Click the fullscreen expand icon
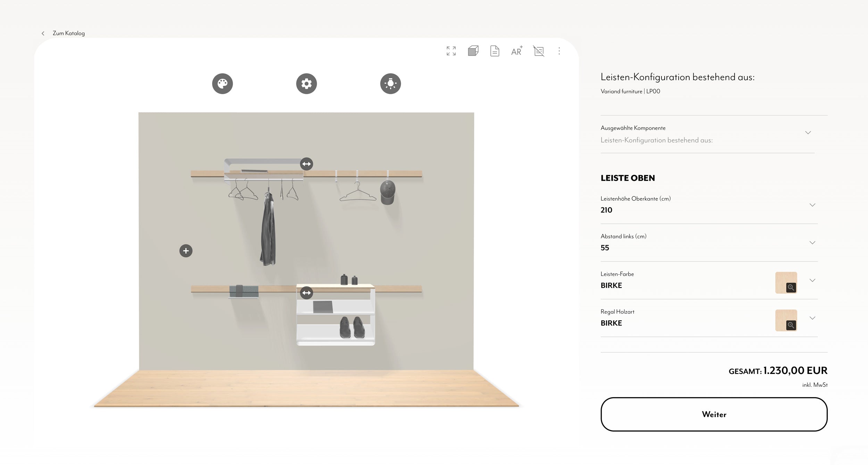 (451, 51)
